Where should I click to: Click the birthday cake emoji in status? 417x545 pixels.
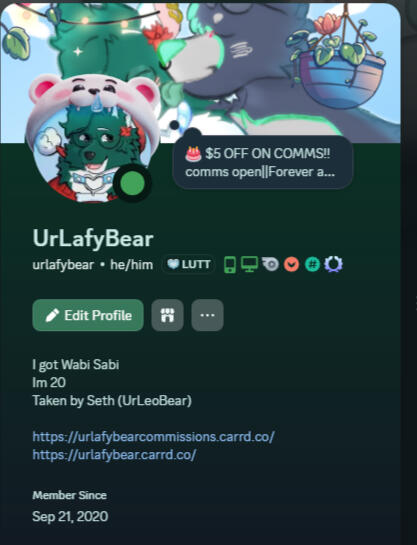193,153
